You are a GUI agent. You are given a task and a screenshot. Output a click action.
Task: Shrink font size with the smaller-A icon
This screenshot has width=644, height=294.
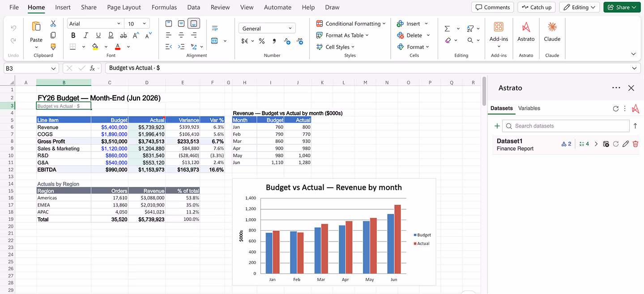tap(149, 35)
